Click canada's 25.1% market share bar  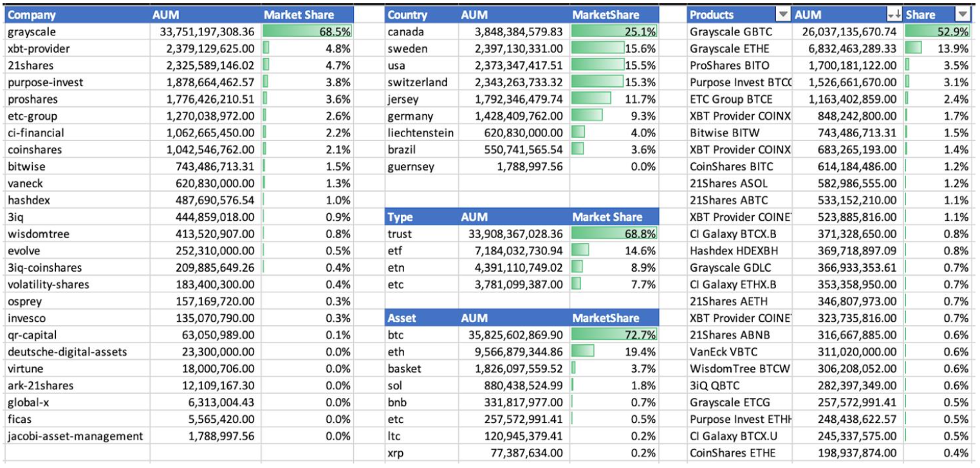click(x=614, y=32)
